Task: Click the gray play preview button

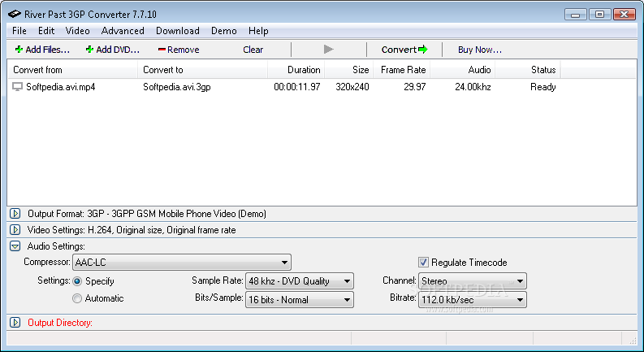Action: 329,50
